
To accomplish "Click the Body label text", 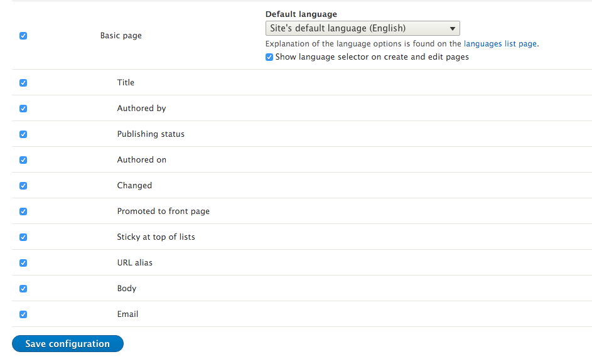I will click(x=126, y=289).
